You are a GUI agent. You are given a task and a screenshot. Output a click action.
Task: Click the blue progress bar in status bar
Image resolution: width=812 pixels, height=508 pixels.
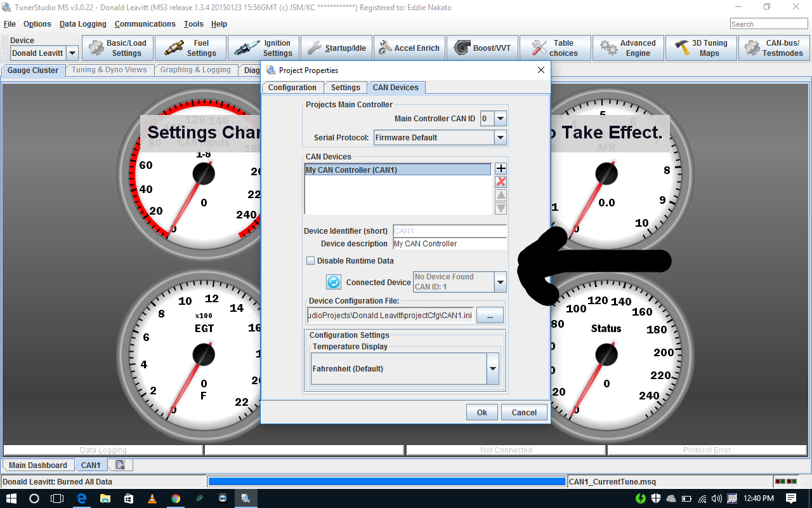point(386,482)
